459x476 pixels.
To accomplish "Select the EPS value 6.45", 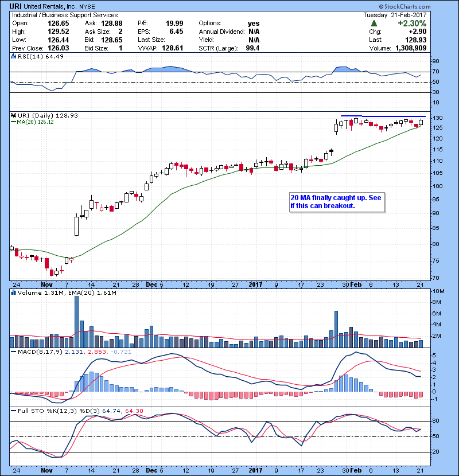I will 177,32.
